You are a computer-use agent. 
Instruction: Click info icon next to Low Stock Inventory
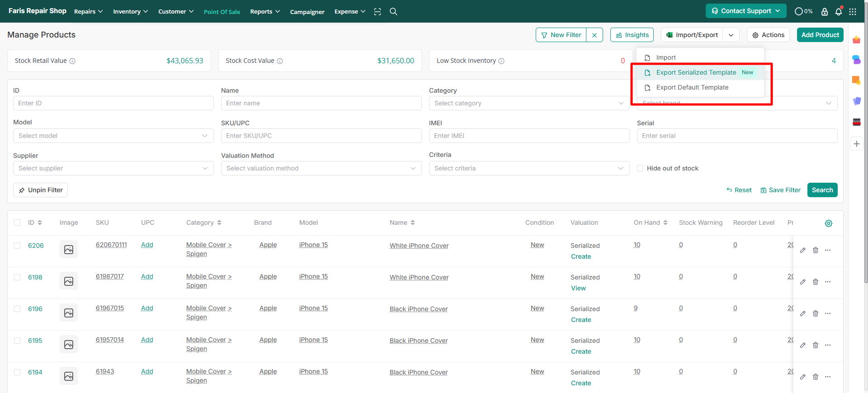501,61
